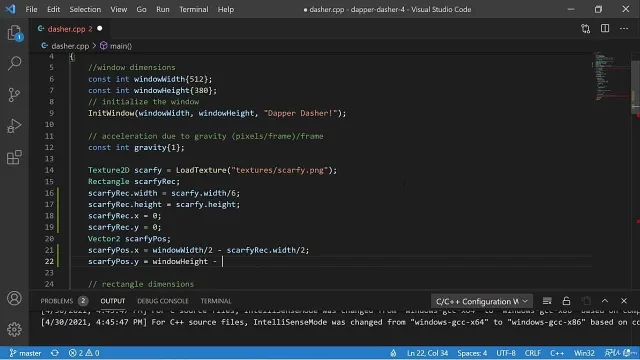Open errors and warnings count in status bar
The image size is (640, 360).
coord(84,353)
